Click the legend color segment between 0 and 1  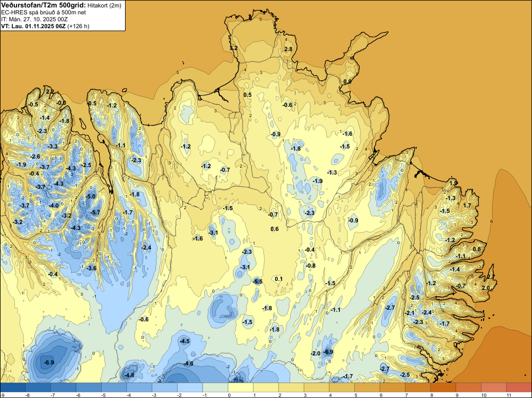coord(240,387)
